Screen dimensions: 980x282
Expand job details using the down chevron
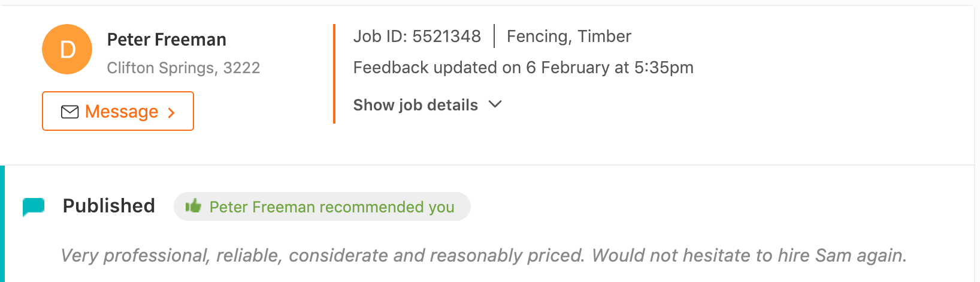tap(495, 104)
